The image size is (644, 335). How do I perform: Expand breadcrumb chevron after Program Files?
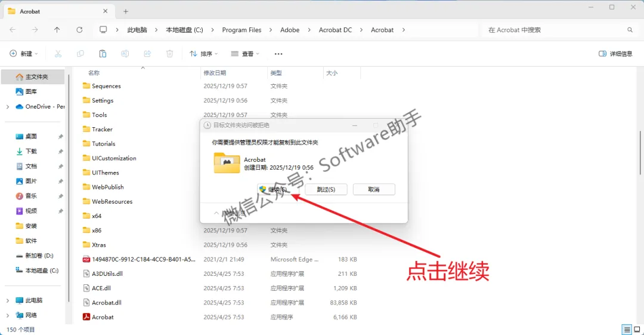pyautogui.click(x=271, y=30)
